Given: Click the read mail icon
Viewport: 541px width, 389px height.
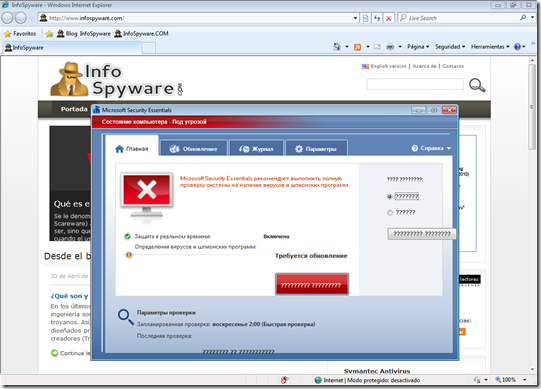Looking at the screenshot, I should point(377,47).
